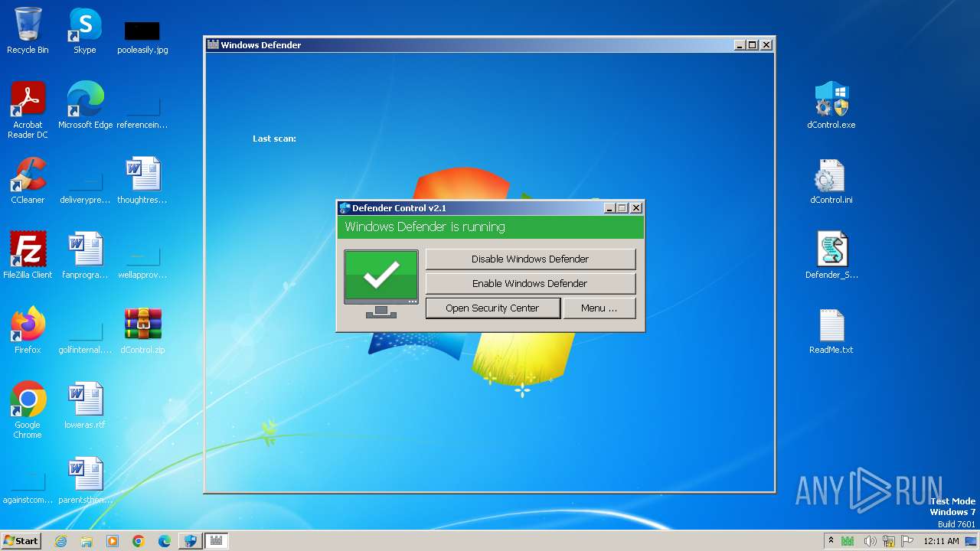Launch Edge from the taskbar
This screenshot has width=980, height=551.
click(165, 541)
